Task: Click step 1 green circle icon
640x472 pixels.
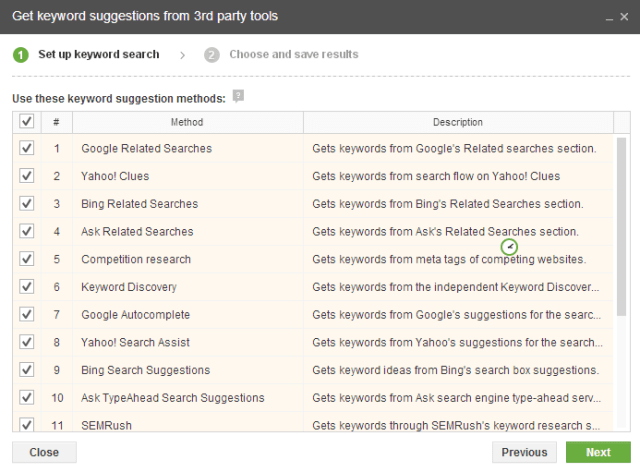Action: point(21,55)
